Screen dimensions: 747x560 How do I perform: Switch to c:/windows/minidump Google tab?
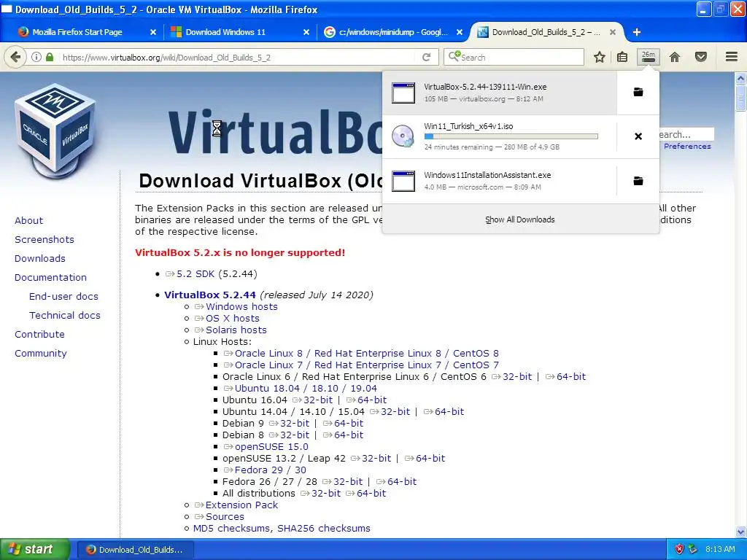coord(393,32)
